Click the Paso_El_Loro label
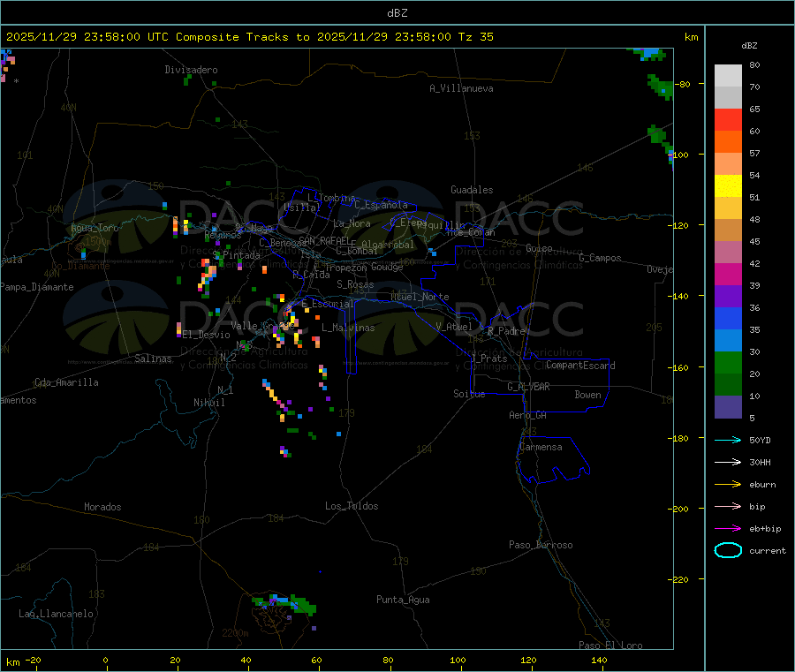 [610, 646]
